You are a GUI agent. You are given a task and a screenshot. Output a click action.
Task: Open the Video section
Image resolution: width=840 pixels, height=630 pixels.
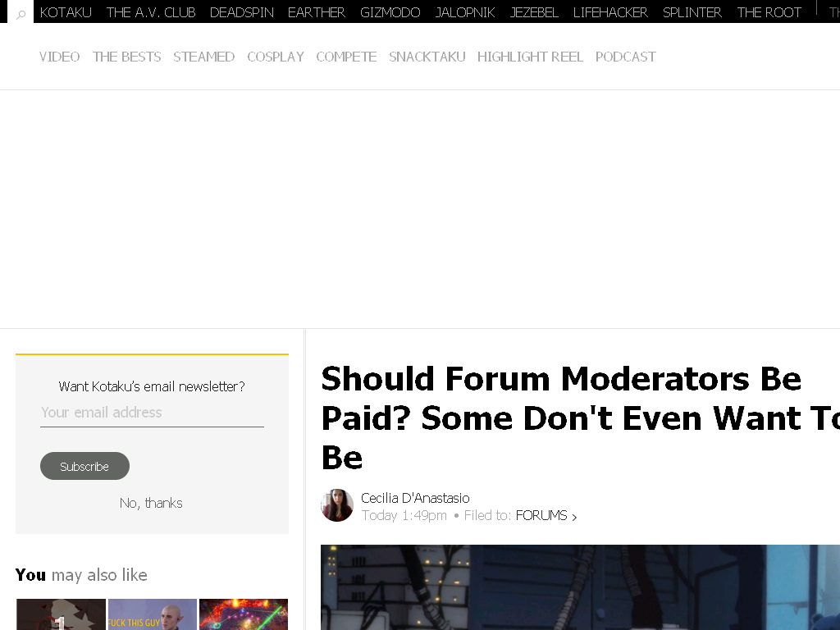[x=59, y=57]
